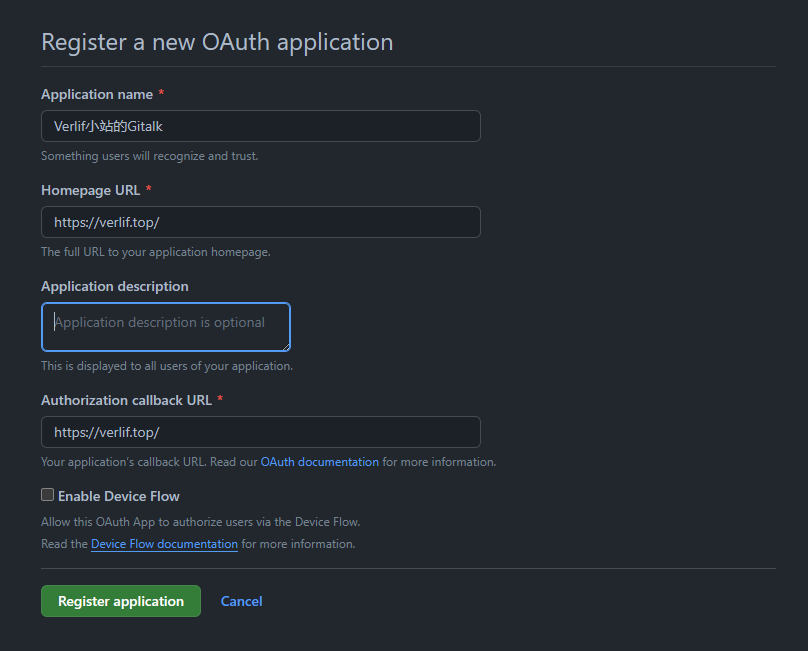
Task: Click the "Enable Device Flow" label text
Action: click(119, 496)
